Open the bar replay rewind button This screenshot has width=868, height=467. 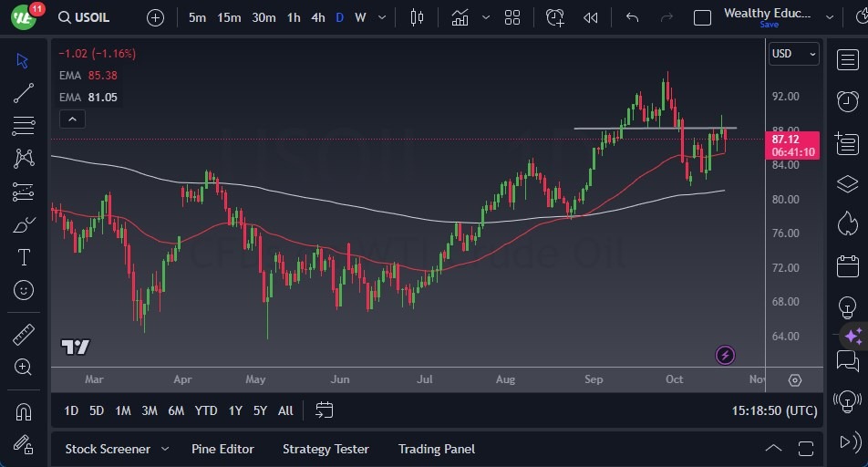point(591,17)
